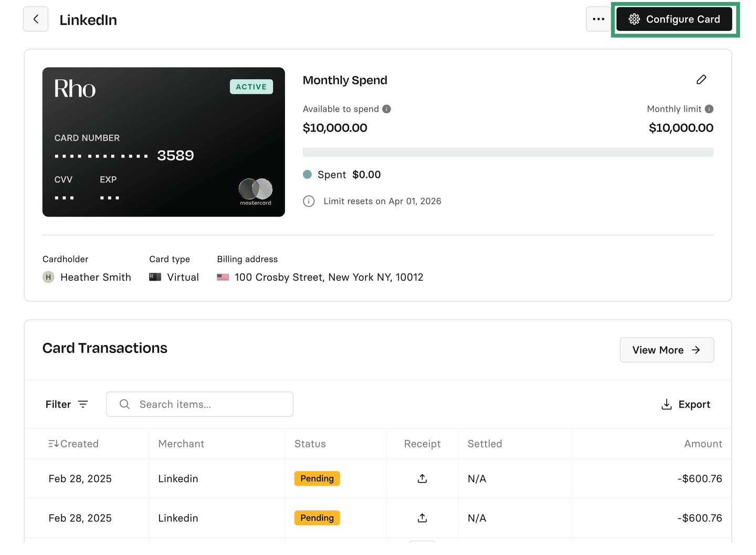Click the Limit resets info icon
This screenshot has height=555, width=756.
click(x=309, y=201)
